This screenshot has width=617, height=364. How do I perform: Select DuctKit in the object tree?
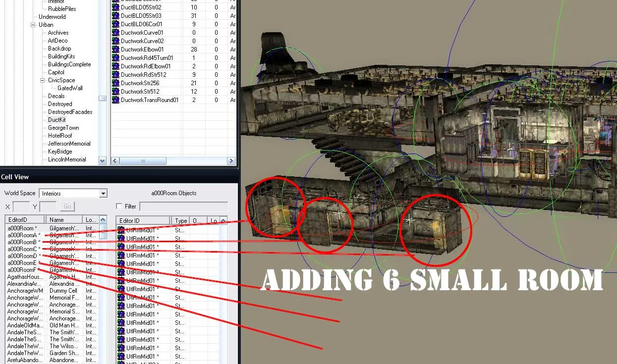(57, 120)
